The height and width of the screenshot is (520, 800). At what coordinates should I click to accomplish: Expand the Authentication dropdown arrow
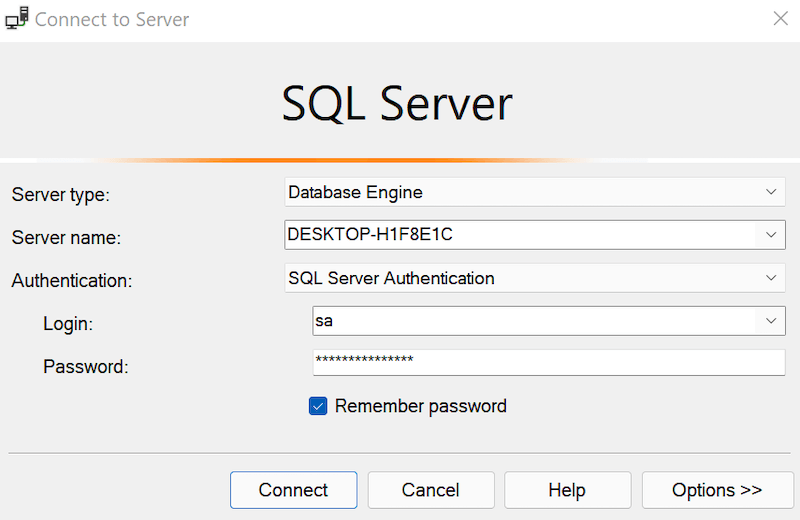[771, 278]
